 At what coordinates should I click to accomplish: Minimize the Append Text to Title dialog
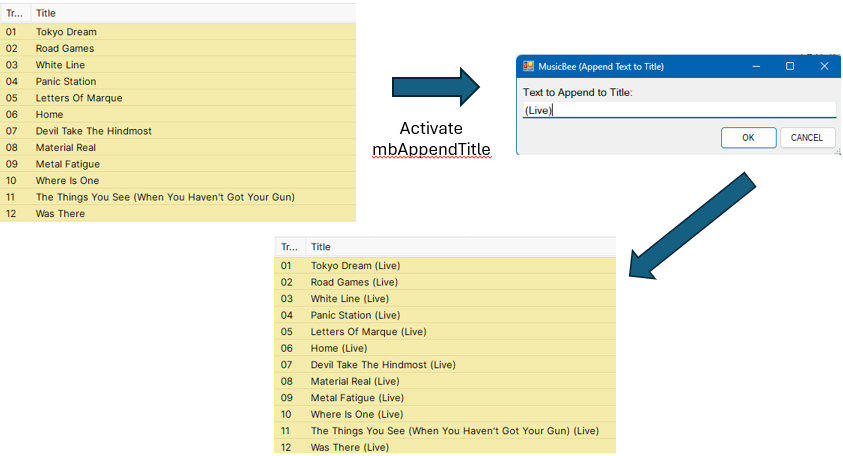coord(756,66)
